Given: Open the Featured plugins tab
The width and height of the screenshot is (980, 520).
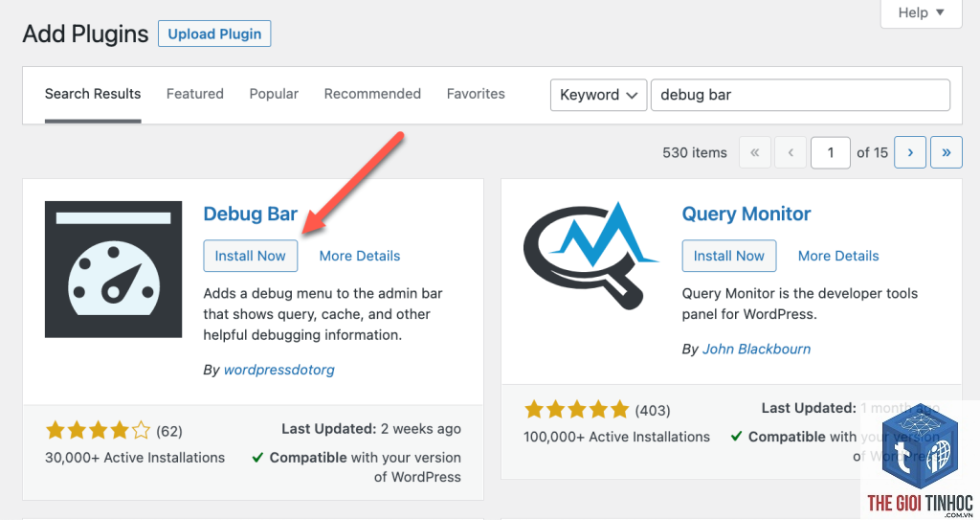Looking at the screenshot, I should (x=195, y=94).
